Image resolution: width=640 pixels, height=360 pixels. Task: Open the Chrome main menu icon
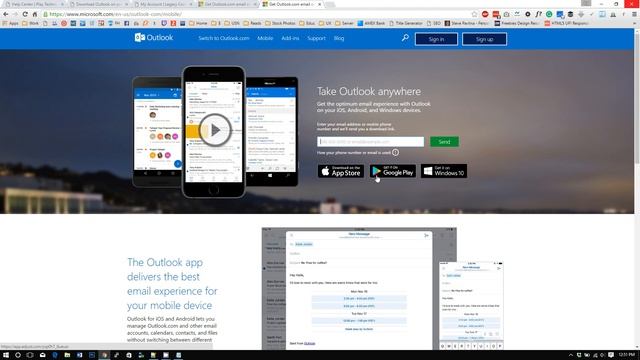coord(634,14)
